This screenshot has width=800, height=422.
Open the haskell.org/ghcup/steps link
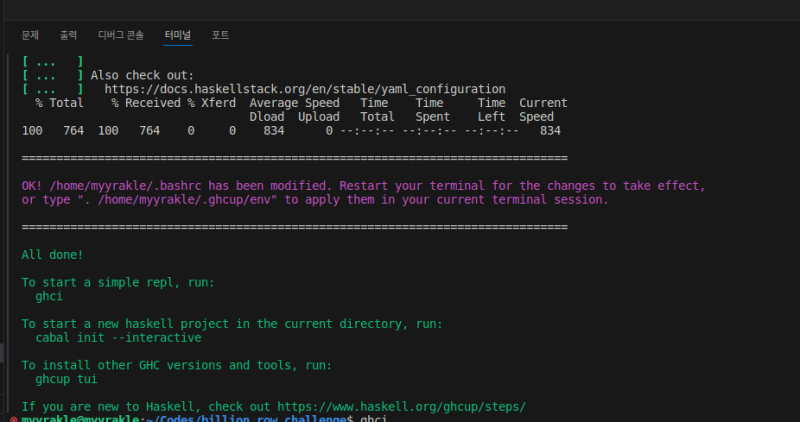click(401, 407)
